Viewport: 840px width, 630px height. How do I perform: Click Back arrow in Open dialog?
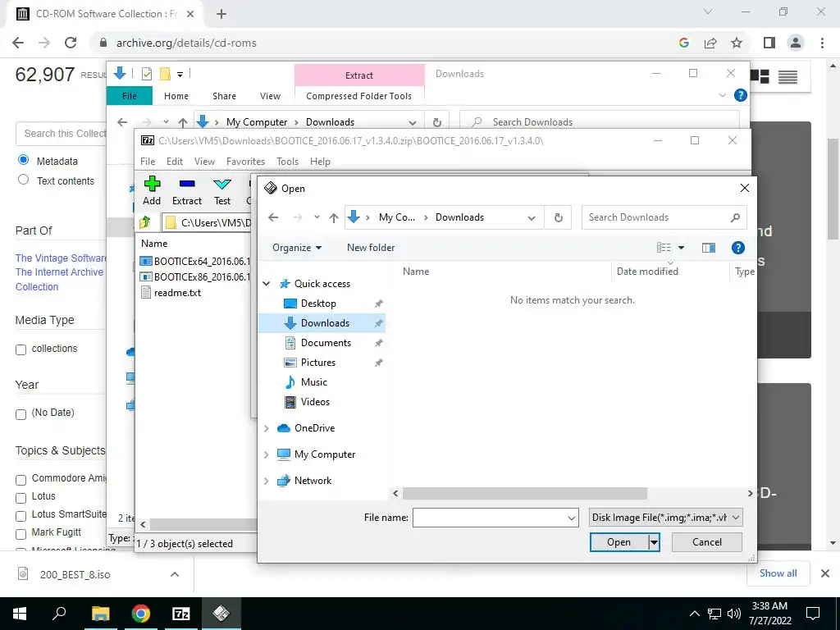click(273, 217)
